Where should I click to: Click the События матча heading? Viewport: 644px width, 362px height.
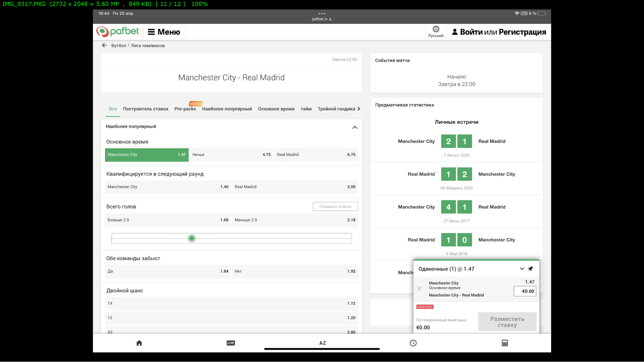click(x=392, y=60)
